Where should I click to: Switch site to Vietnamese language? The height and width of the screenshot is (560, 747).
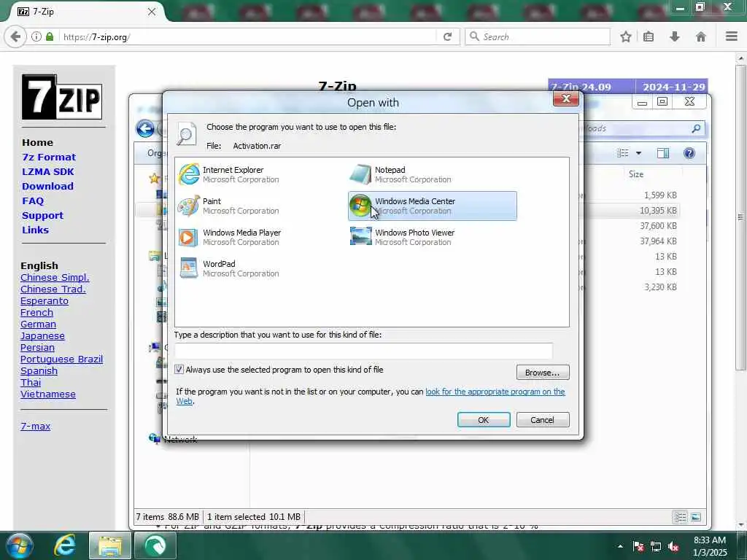coord(48,394)
